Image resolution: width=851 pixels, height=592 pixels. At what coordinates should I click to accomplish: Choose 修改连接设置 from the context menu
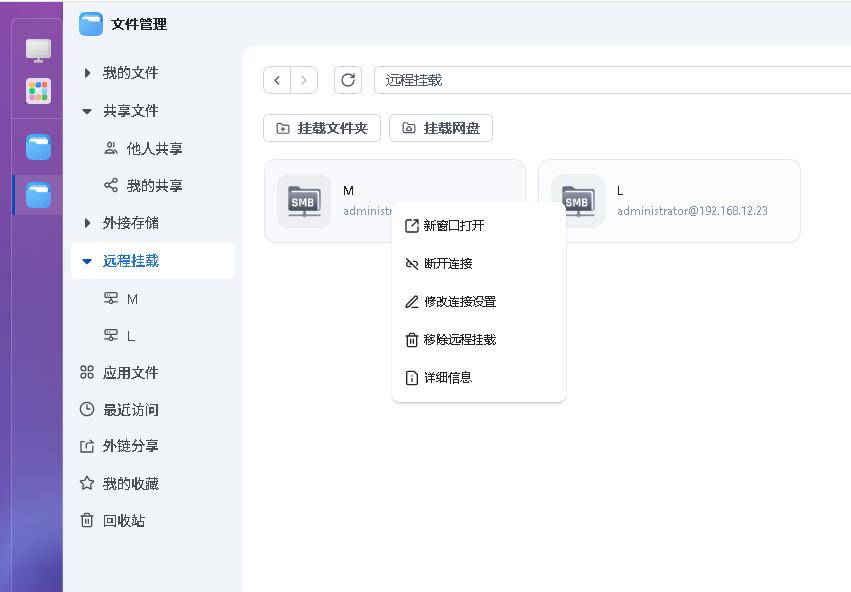point(459,302)
